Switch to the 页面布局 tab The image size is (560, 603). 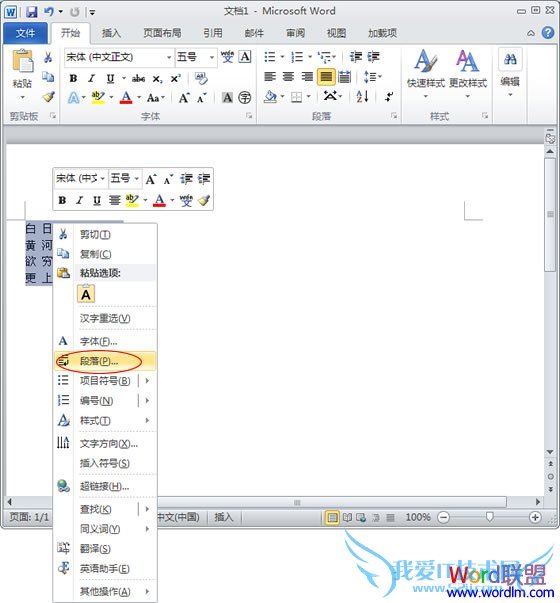pos(162,33)
